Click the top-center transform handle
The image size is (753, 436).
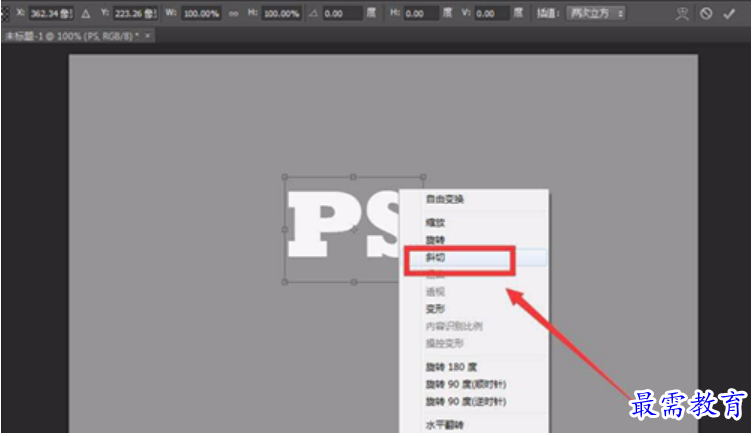[x=353, y=177]
